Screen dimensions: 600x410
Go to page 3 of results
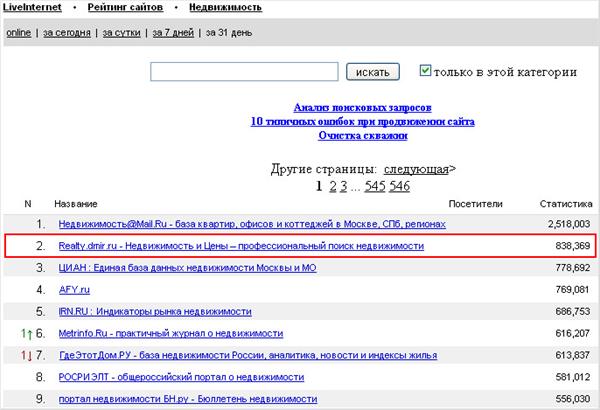[344, 186]
